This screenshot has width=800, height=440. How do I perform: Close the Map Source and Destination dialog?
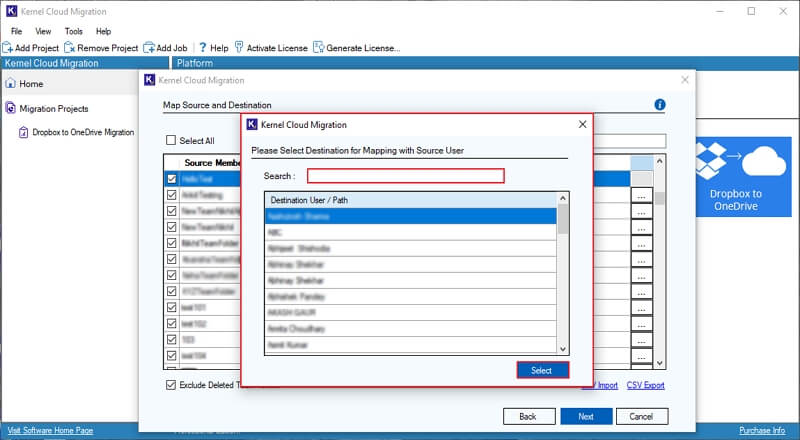tap(685, 80)
